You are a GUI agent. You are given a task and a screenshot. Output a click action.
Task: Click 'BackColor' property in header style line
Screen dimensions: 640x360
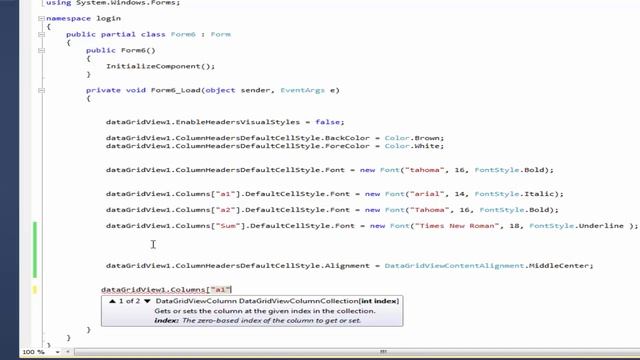347,138
